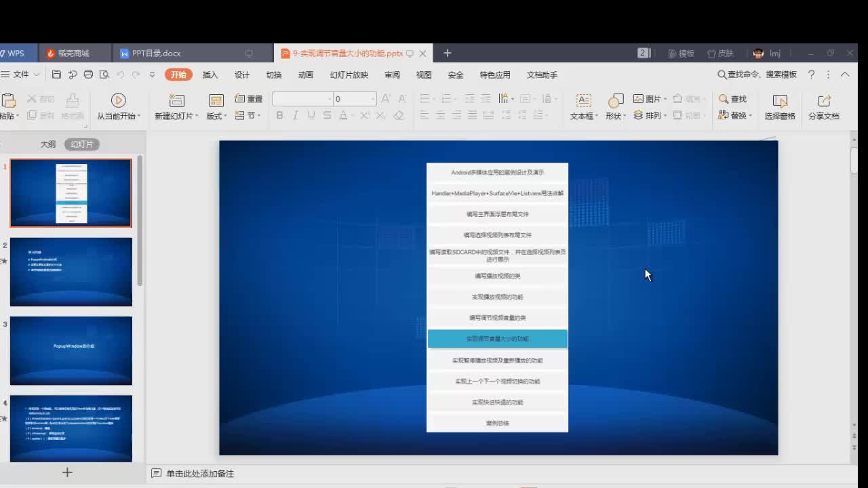The width and height of the screenshot is (868, 488).
Task: Click the add slide plus button below thumbnails
Action: click(67, 472)
